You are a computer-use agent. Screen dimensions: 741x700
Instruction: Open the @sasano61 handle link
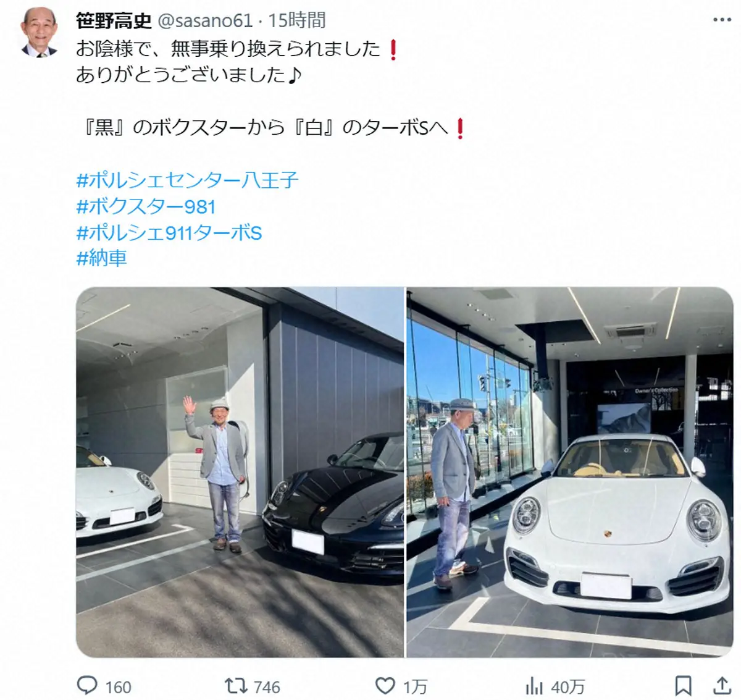click(x=206, y=21)
